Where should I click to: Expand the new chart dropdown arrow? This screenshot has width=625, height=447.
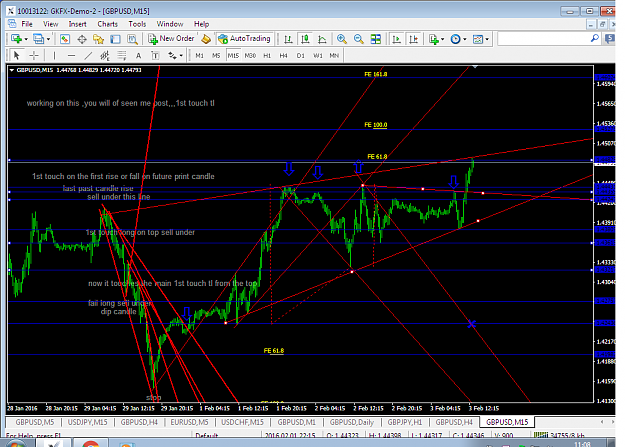point(26,39)
